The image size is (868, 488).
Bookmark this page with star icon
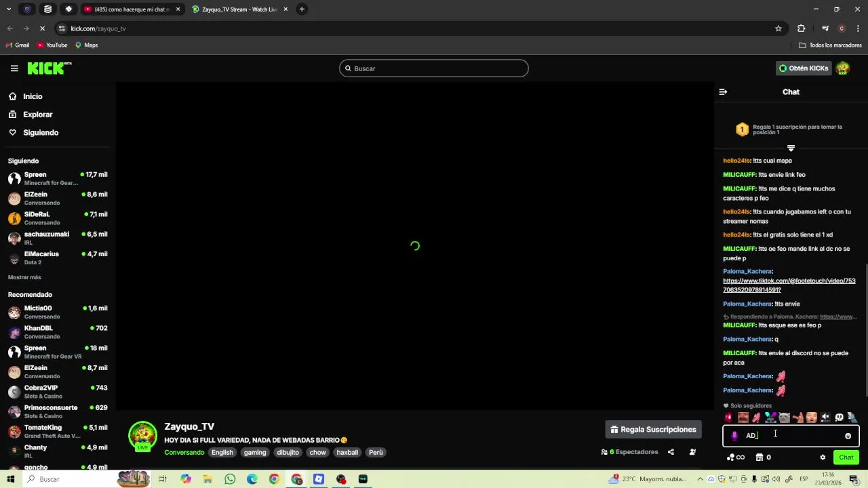pyautogui.click(x=778, y=28)
